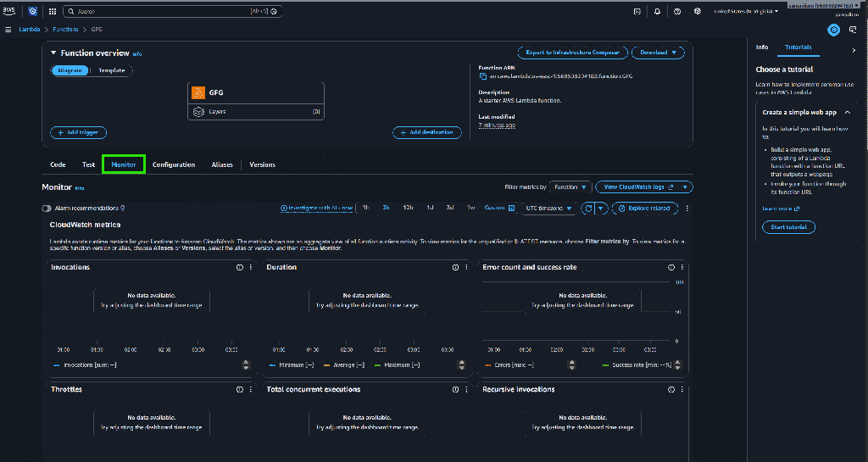Focus the top Search field

(173, 11)
